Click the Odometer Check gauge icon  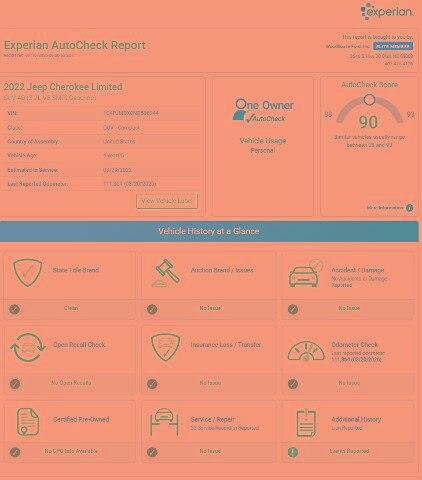coord(306,351)
